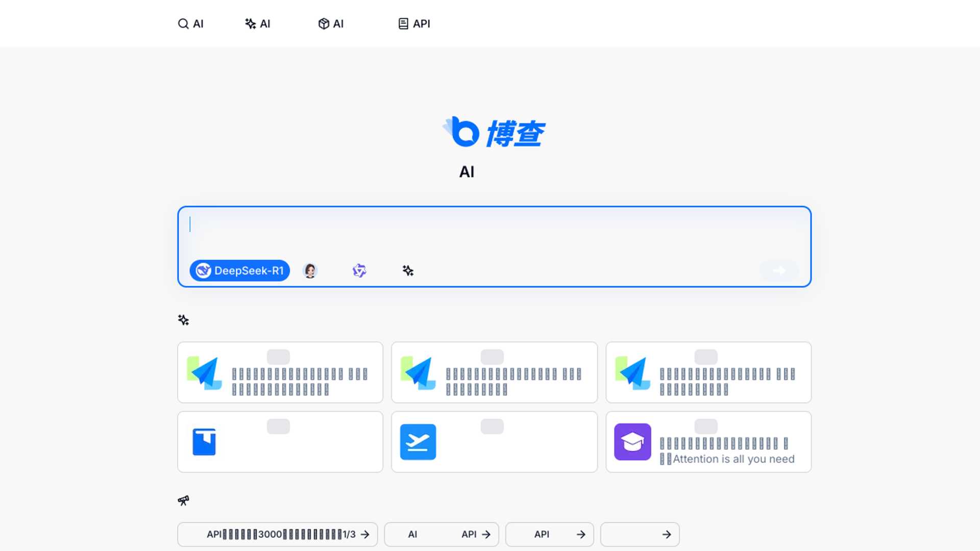This screenshot has height=551, width=980.
Task: Open the 'Attention is all you need' card
Action: click(708, 441)
